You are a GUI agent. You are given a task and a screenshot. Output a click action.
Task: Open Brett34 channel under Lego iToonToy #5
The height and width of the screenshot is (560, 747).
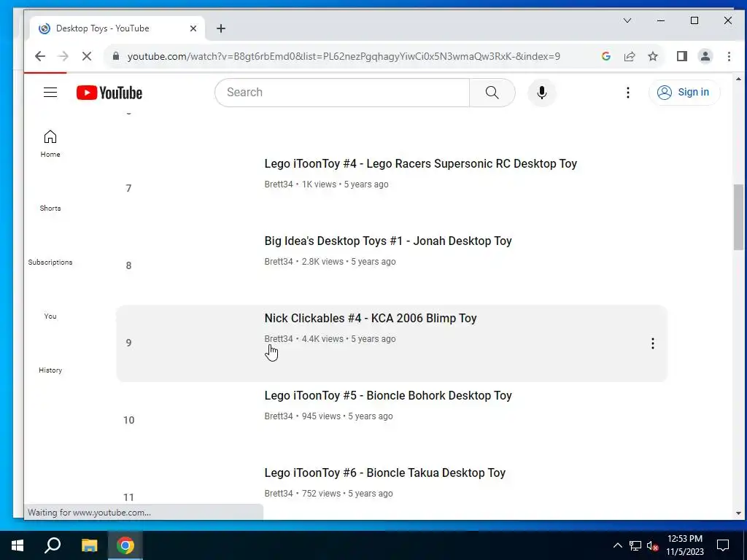(x=279, y=416)
